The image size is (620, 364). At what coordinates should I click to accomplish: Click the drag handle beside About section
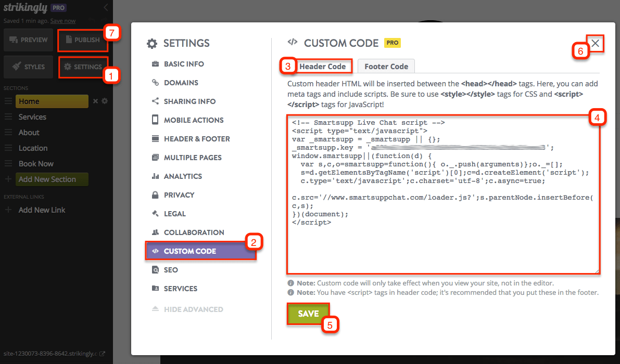tap(8, 133)
